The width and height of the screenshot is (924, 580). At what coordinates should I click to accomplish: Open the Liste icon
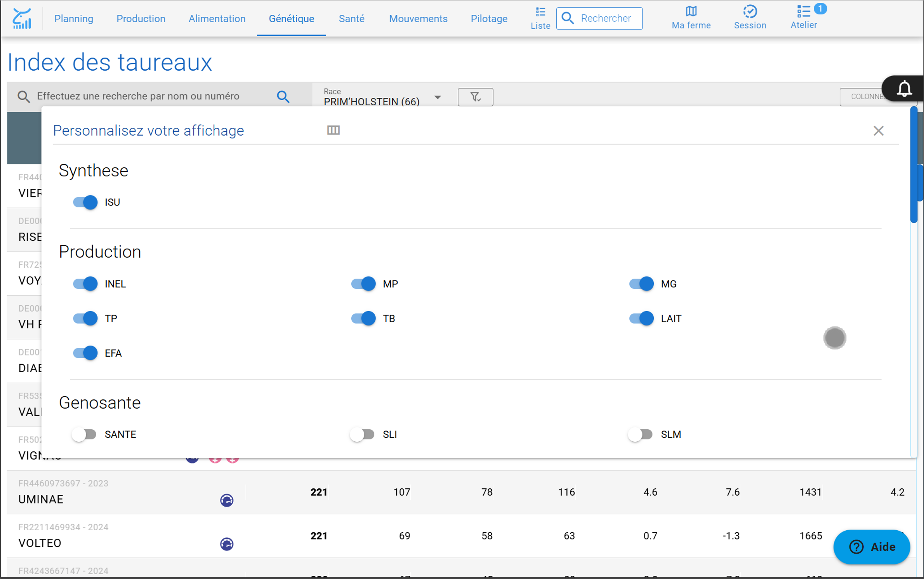point(540,18)
